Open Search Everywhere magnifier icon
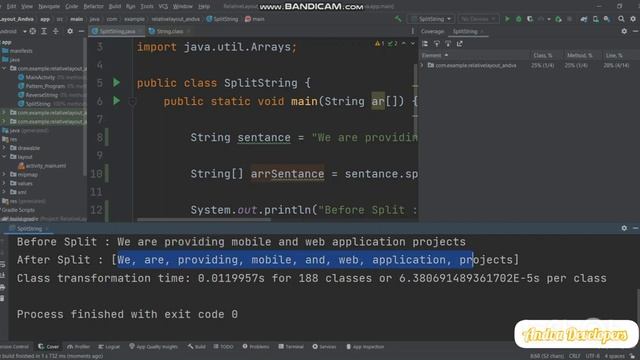Viewport: 640px width, 360px height. point(621,19)
